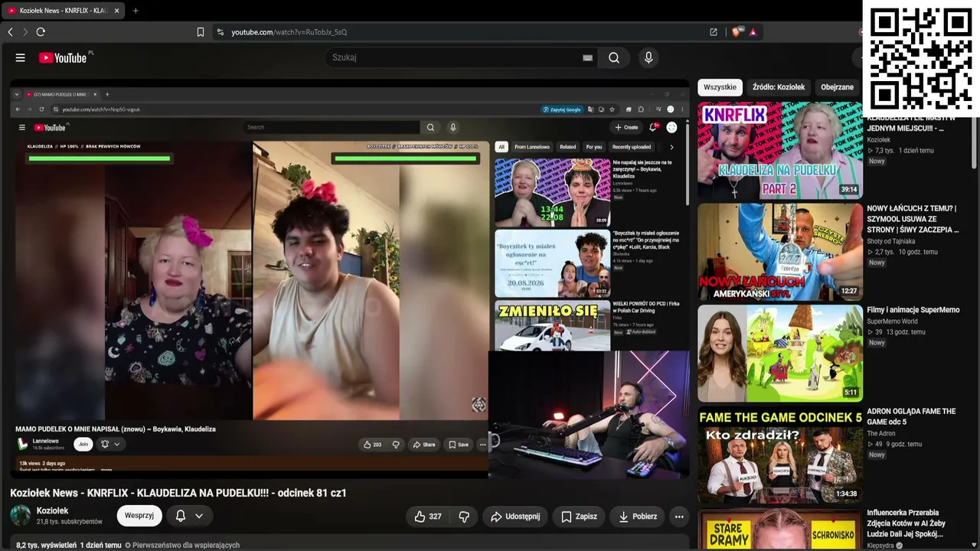Share the video with Udostępnij

(x=515, y=517)
